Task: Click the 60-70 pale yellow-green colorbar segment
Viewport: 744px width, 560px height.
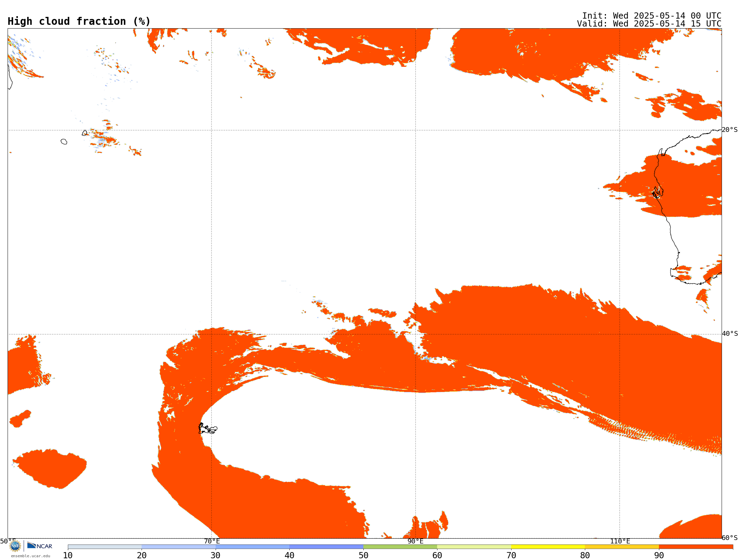Action: (x=474, y=547)
